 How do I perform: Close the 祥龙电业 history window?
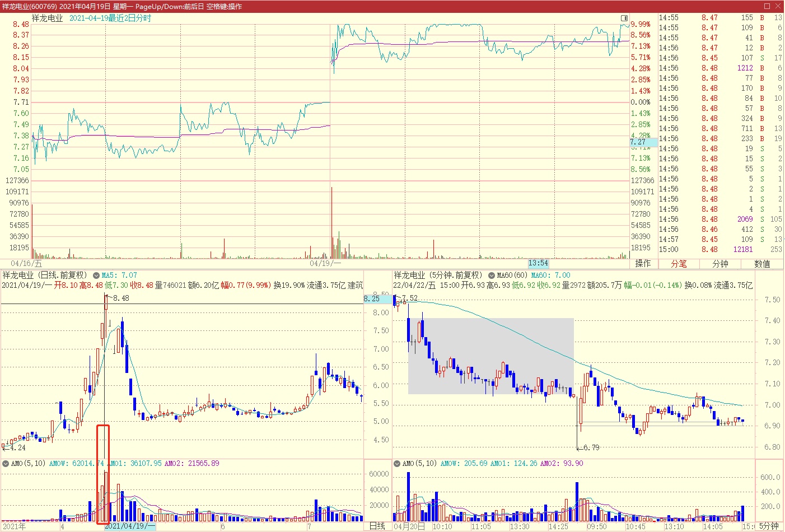pos(778,6)
